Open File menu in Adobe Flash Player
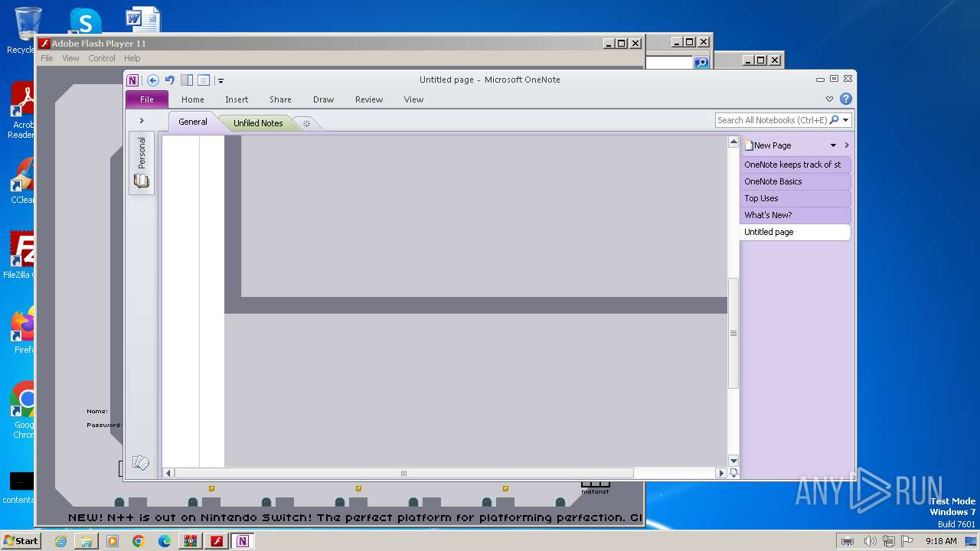 tap(47, 58)
